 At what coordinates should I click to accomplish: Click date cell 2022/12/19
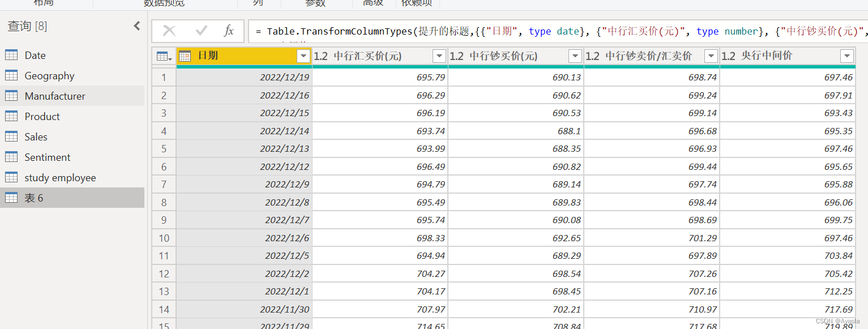[244, 78]
